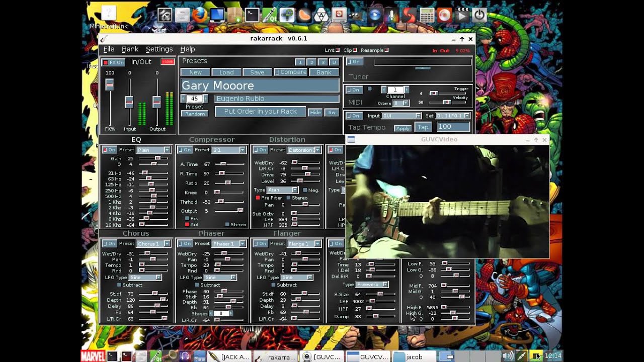Open the Flanger preset dropdown
Image resolution: width=644 pixels, height=362 pixels.
click(304, 244)
